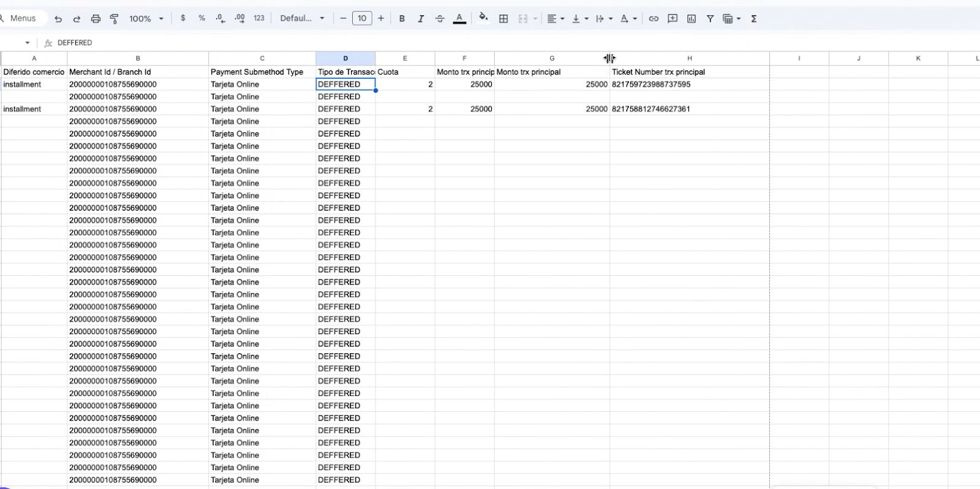Click the create a filter icon

(710, 19)
